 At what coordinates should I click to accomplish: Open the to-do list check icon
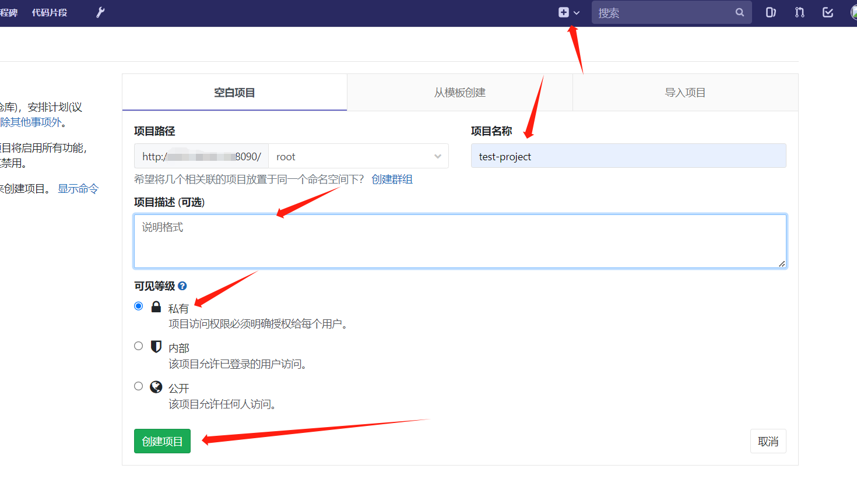point(828,12)
